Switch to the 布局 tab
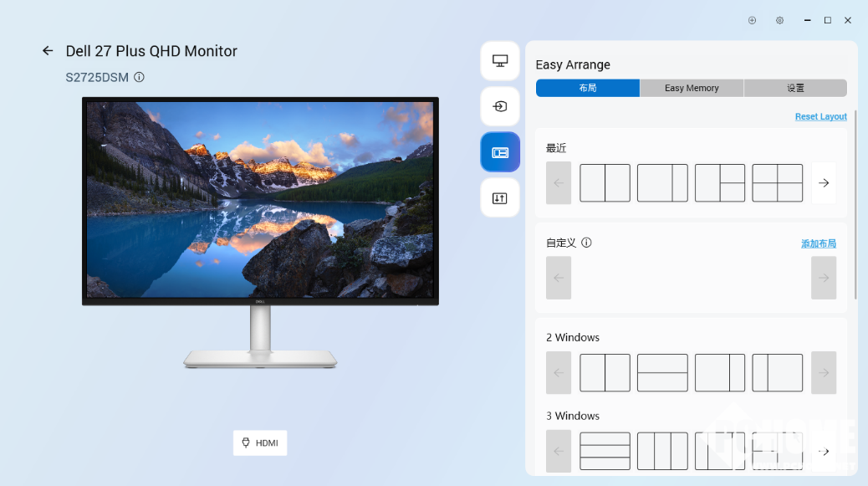Viewport: 868px width, 486px height. click(587, 88)
